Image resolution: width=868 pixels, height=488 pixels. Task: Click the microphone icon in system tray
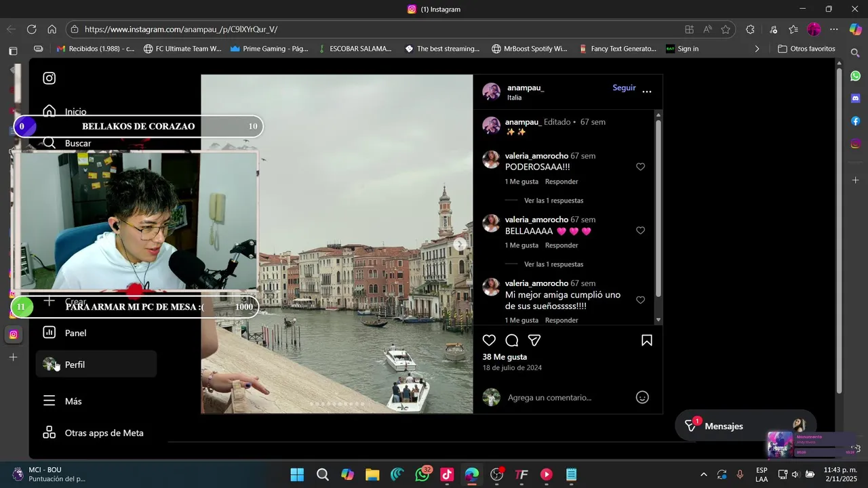[740, 474]
